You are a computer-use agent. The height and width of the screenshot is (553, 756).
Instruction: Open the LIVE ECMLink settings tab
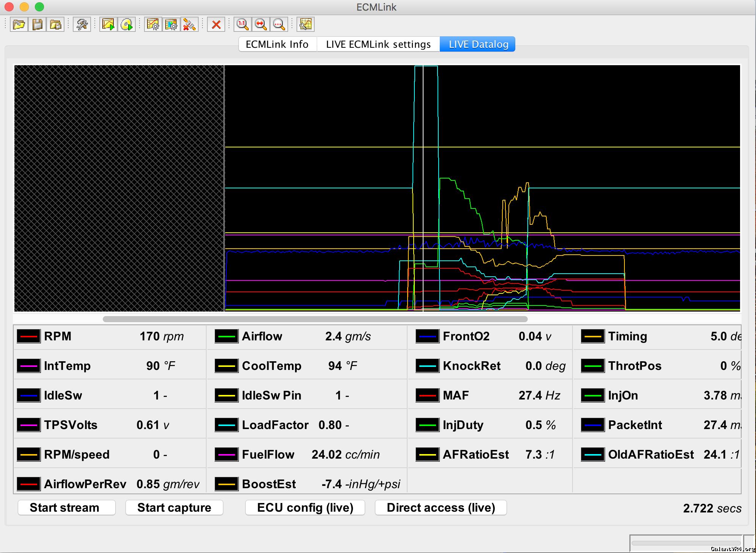click(378, 44)
